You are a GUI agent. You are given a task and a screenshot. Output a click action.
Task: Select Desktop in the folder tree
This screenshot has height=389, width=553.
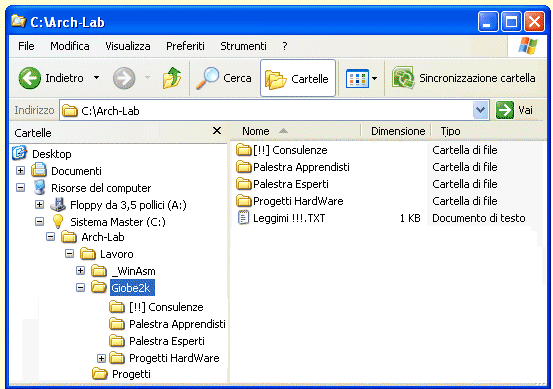tap(51, 154)
